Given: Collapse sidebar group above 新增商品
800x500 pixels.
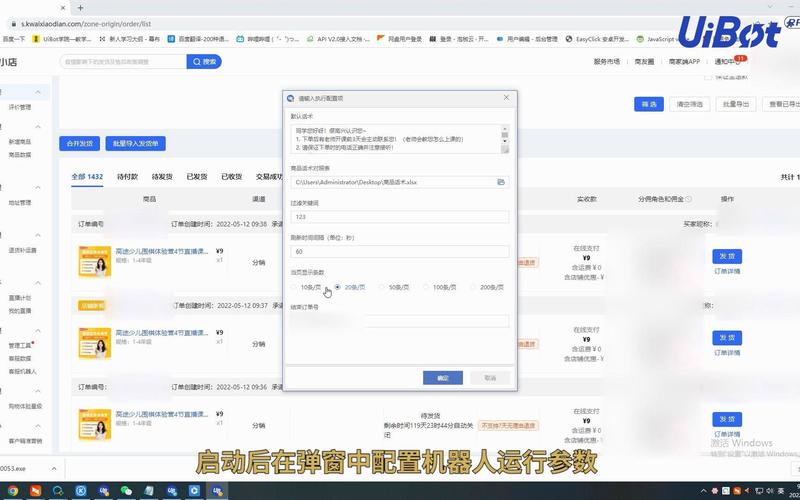Looking at the screenshot, I should tap(38, 127).
